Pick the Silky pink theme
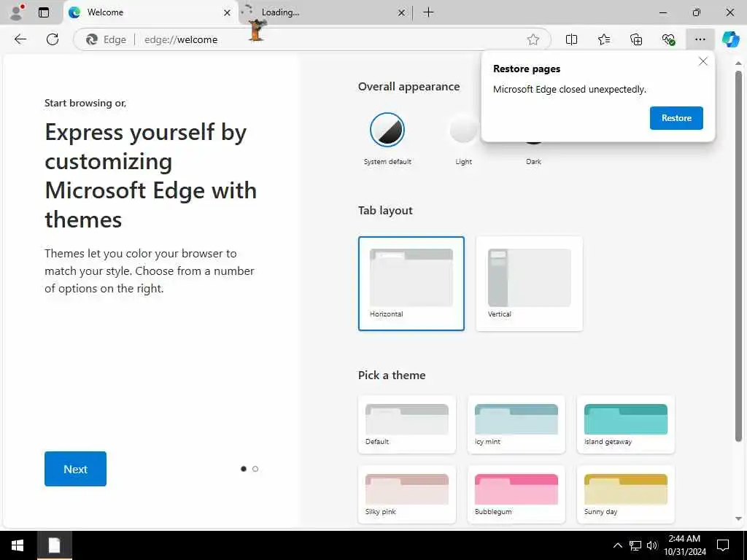Screen dimensions: 747x560 [407, 494]
